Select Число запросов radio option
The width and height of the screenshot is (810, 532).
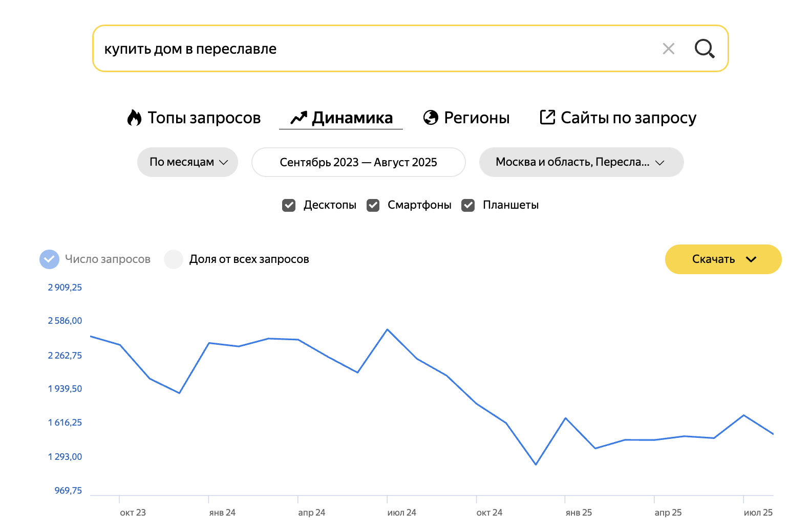pos(49,259)
